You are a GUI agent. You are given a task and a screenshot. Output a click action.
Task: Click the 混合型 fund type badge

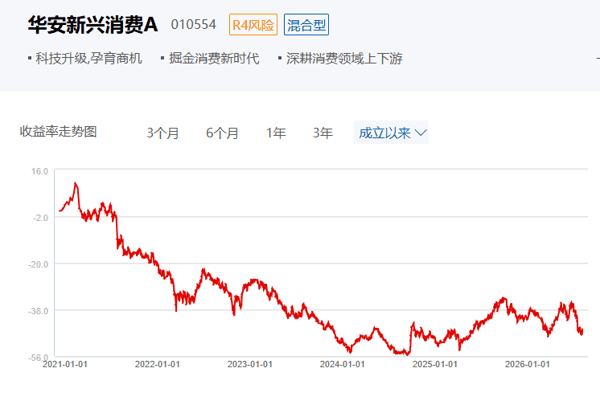point(306,25)
